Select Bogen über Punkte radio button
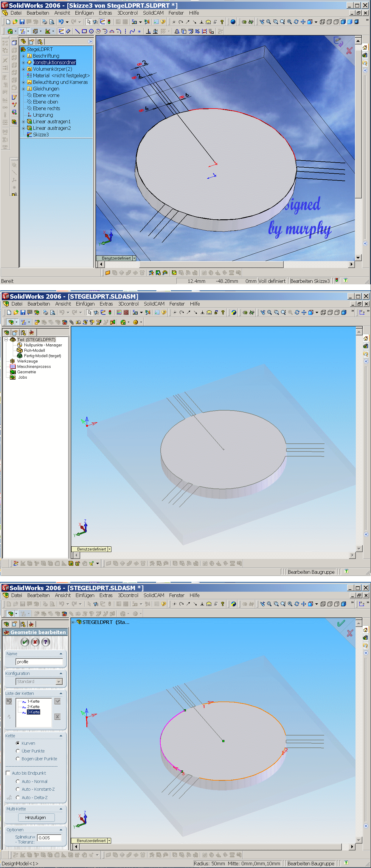The height and width of the screenshot is (868, 371). pos(18,759)
